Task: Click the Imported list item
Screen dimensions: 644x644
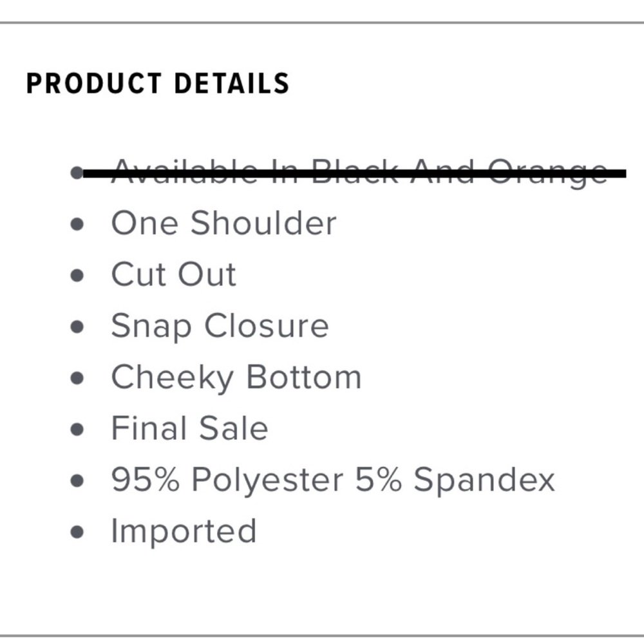Action: (184, 532)
